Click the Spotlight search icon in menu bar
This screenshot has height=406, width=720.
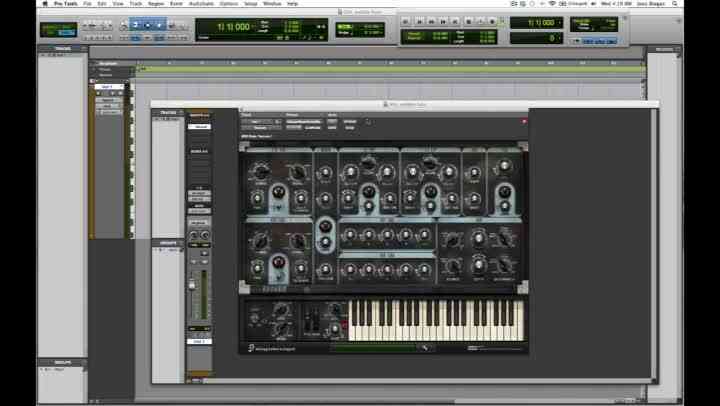pyautogui.click(x=675, y=3)
